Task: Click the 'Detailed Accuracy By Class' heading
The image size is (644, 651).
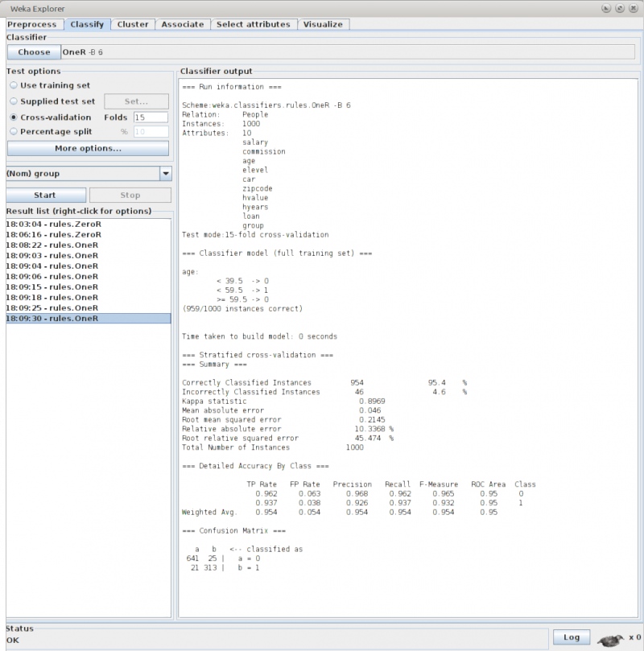Action: pos(255,466)
